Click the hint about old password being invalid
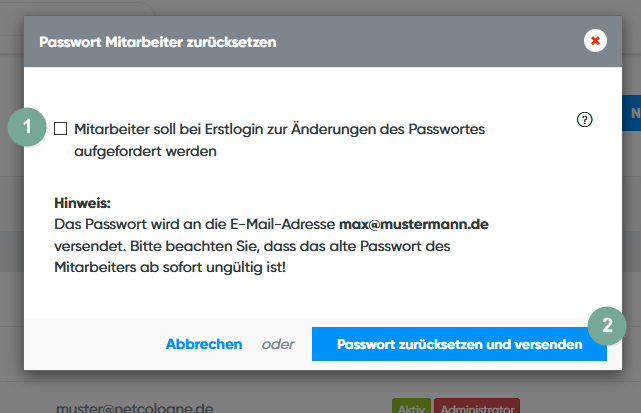The image size is (641, 413). point(170,268)
